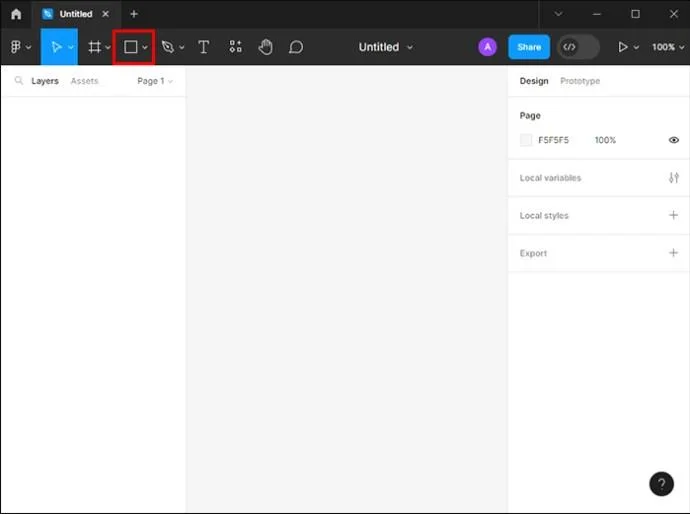Select the Comment tool

point(296,47)
